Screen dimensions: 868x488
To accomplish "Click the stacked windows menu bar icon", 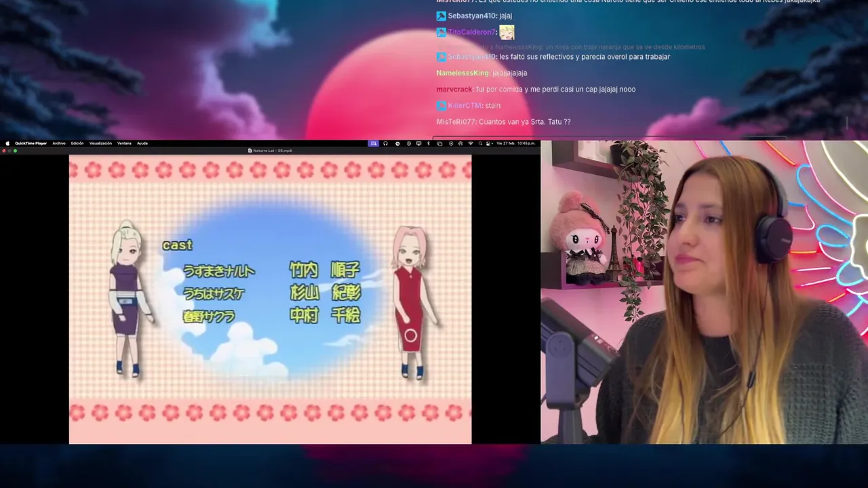I will pyautogui.click(x=439, y=143).
